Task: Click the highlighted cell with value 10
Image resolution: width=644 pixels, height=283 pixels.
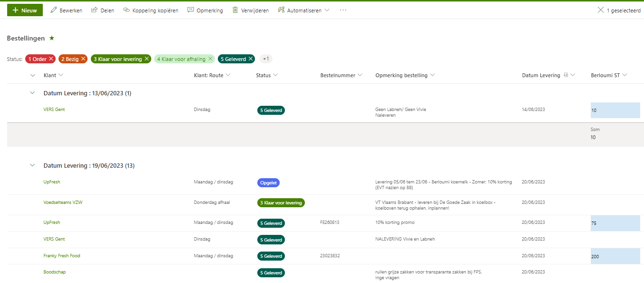Action: coord(615,110)
